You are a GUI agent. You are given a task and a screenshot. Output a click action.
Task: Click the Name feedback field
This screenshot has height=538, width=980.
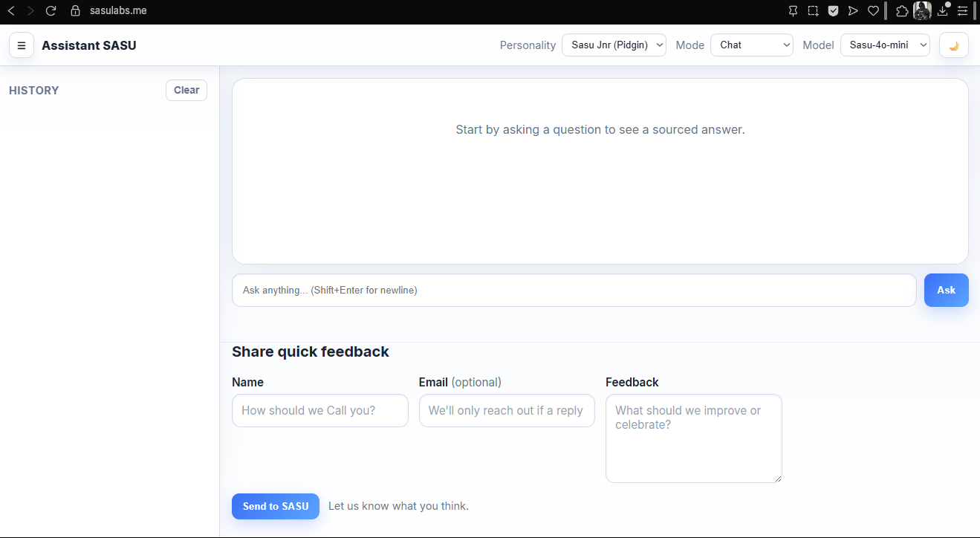coord(320,411)
